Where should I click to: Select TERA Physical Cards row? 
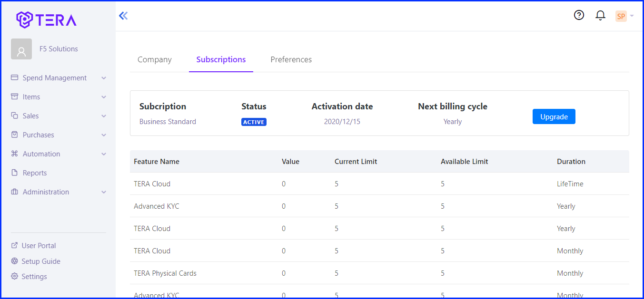coord(379,273)
